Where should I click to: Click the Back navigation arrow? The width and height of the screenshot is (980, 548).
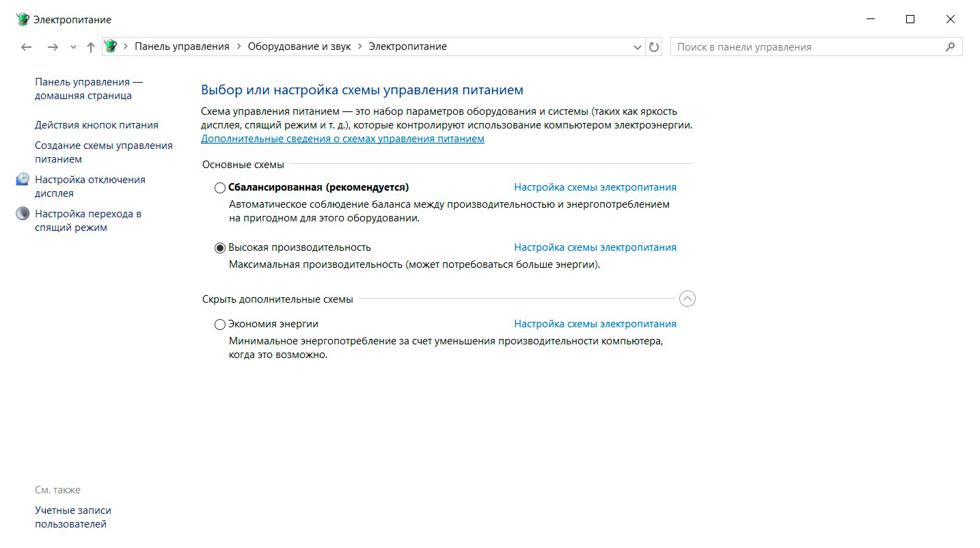pyautogui.click(x=26, y=47)
